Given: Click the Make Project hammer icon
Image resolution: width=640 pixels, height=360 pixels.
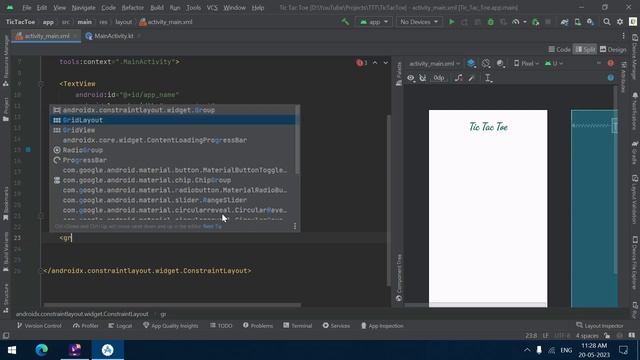Looking at the screenshot, I should [345, 22].
